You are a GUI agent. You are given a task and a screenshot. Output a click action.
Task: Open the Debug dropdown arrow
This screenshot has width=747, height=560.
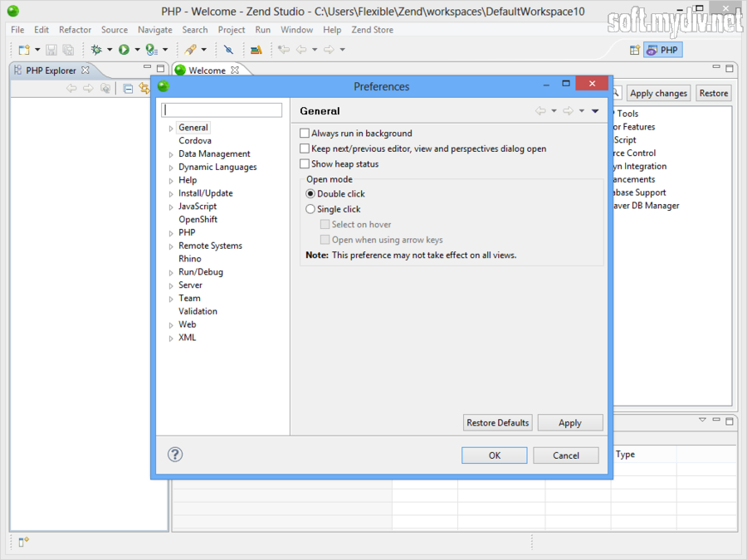tap(110, 50)
